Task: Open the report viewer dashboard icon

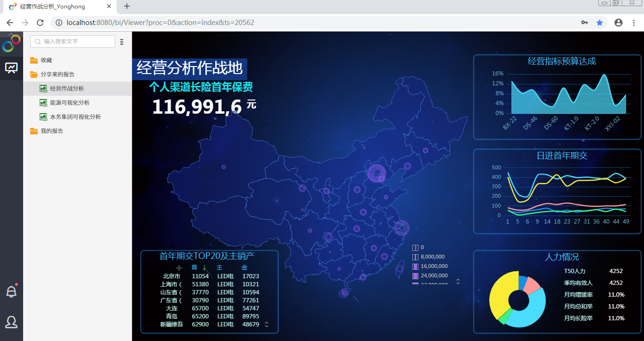Action: pos(11,68)
